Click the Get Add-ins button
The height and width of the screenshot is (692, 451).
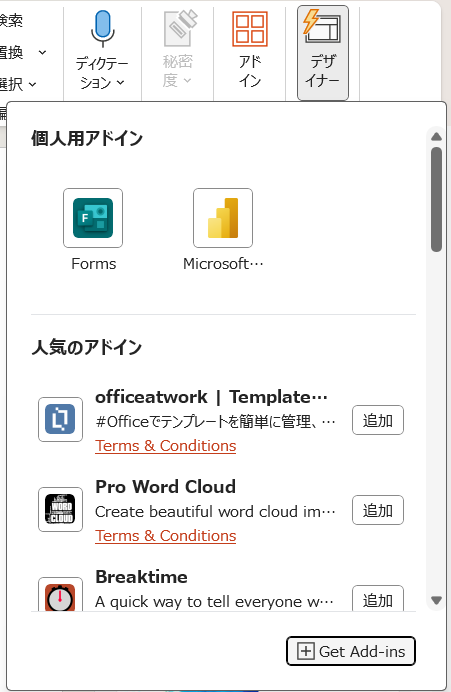[x=351, y=651]
